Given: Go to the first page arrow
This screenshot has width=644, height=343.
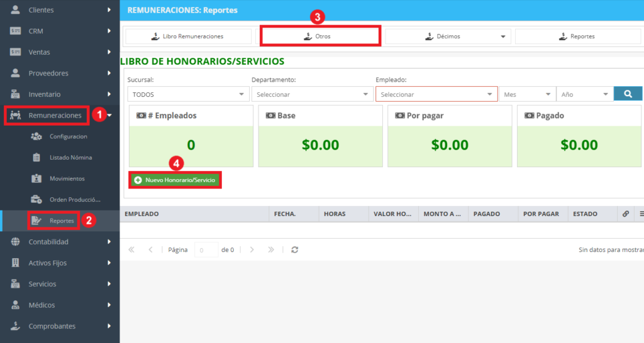Looking at the screenshot, I should click(131, 249).
